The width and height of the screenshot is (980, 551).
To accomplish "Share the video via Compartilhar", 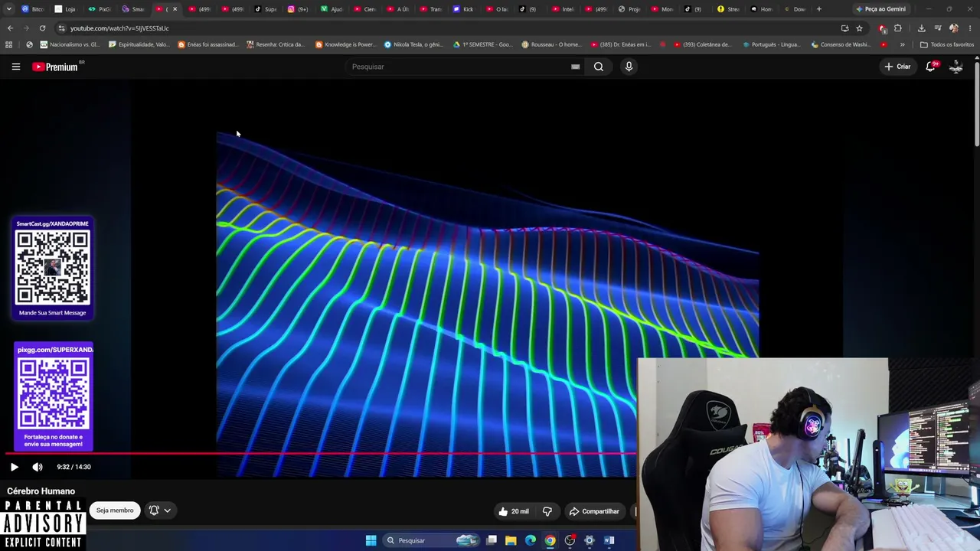I will pos(594,511).
